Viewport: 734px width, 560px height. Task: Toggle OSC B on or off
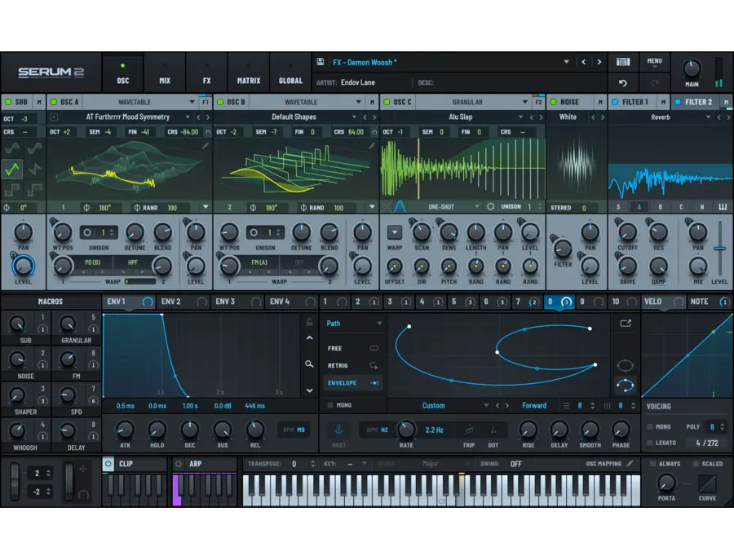[x=220, y=102]
